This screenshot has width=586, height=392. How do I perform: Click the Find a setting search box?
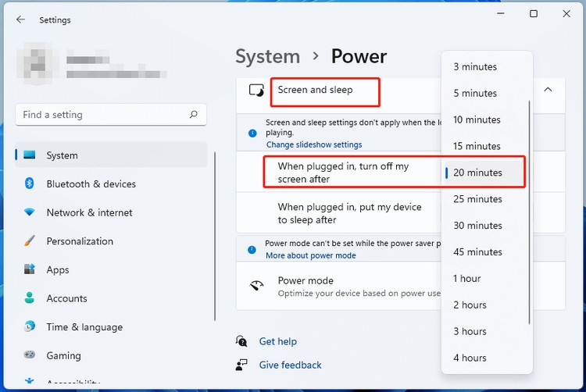point(111,115)
